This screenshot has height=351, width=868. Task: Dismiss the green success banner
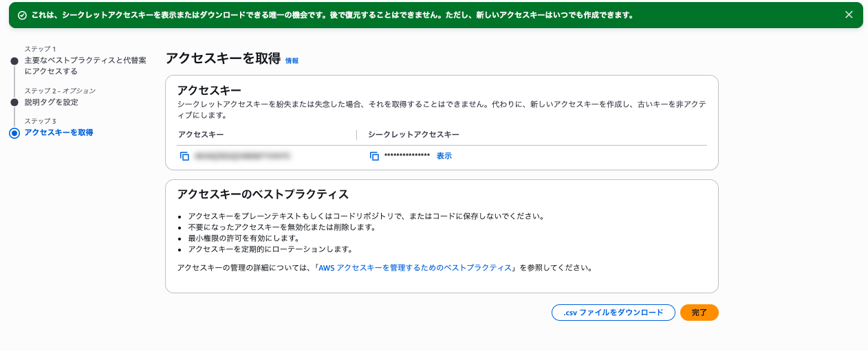tap(849, 14)
